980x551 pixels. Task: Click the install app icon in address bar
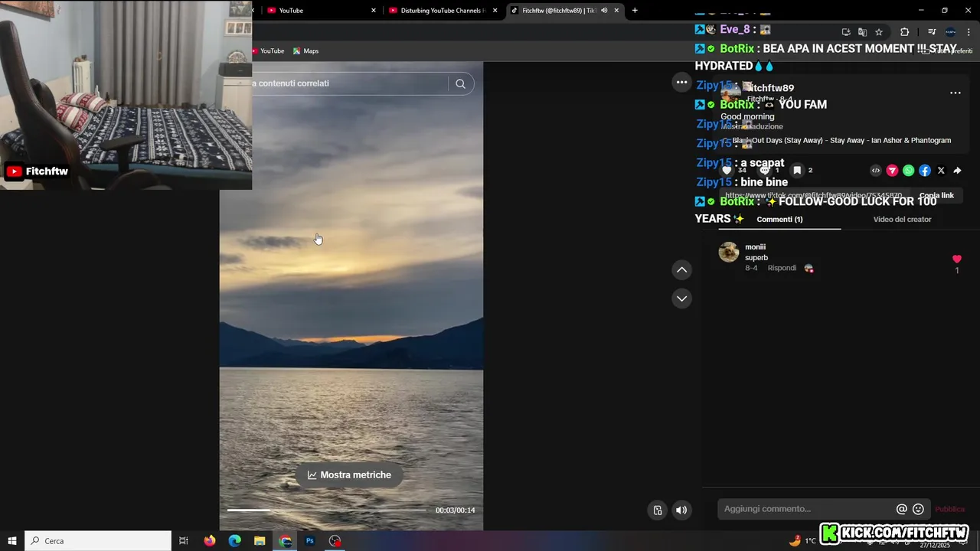(846, 32)
